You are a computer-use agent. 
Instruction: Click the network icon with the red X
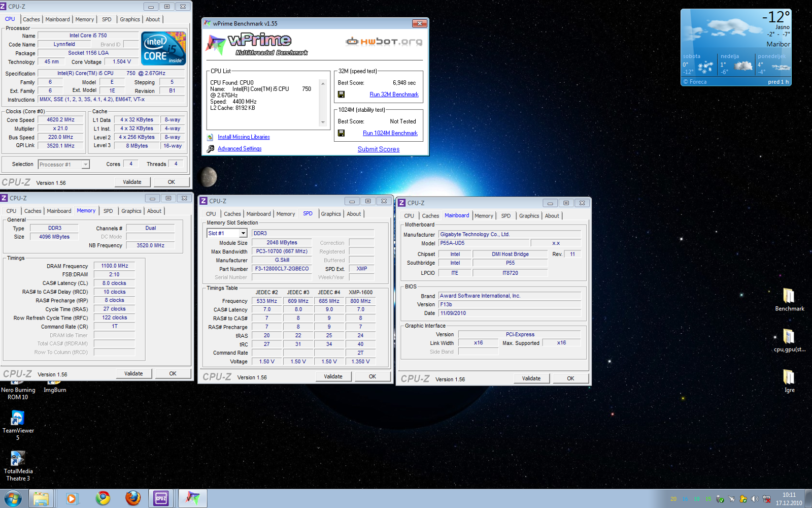coord(766,499)
